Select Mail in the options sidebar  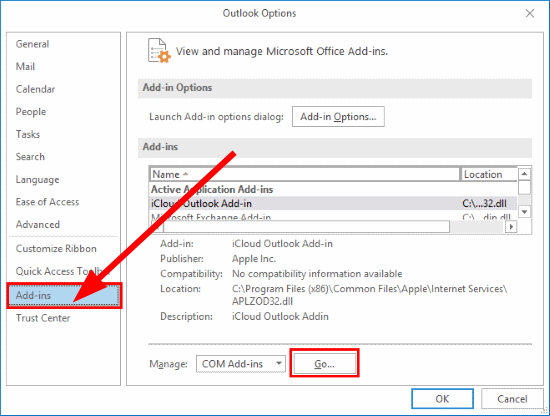click(x=25, y=67)
